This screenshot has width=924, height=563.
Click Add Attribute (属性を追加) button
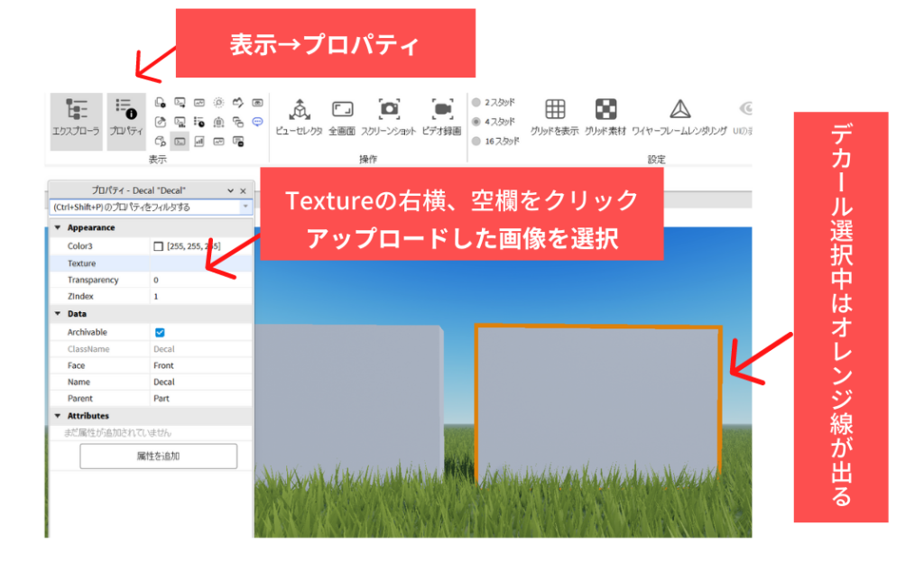coord(158,457)
